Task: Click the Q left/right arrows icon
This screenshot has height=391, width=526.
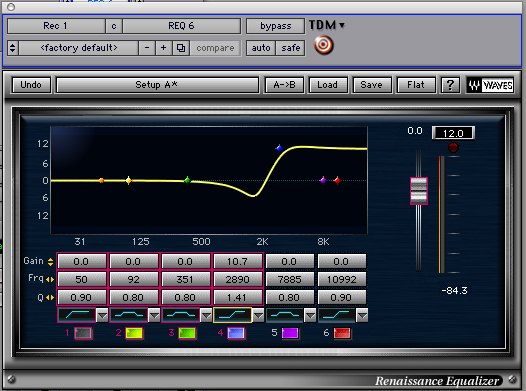Action: coord(50,297)
